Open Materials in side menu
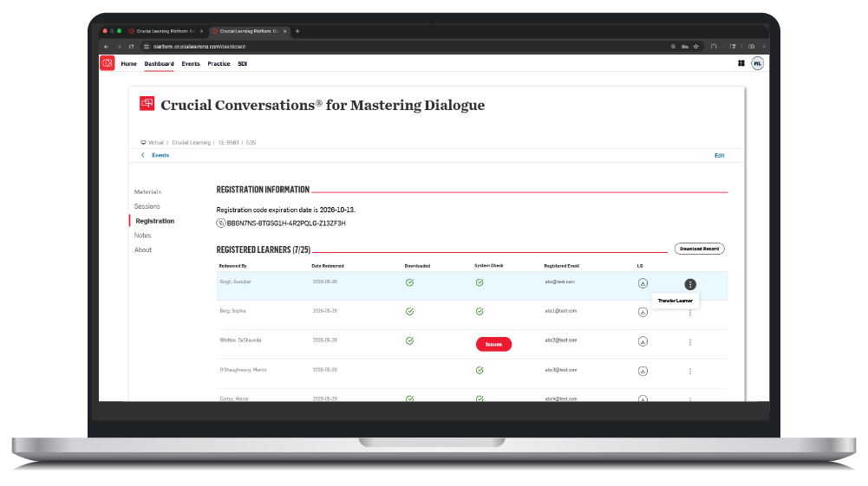 [x=147, y=191]
